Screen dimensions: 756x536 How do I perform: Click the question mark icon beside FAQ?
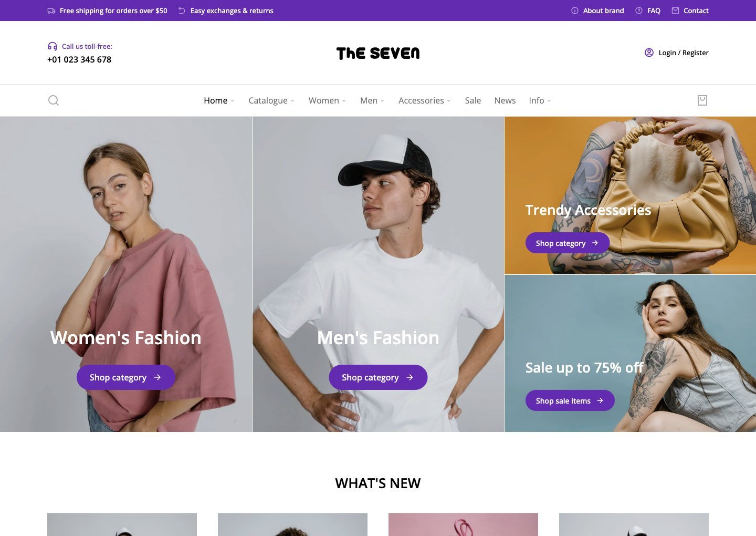[639, 11]
